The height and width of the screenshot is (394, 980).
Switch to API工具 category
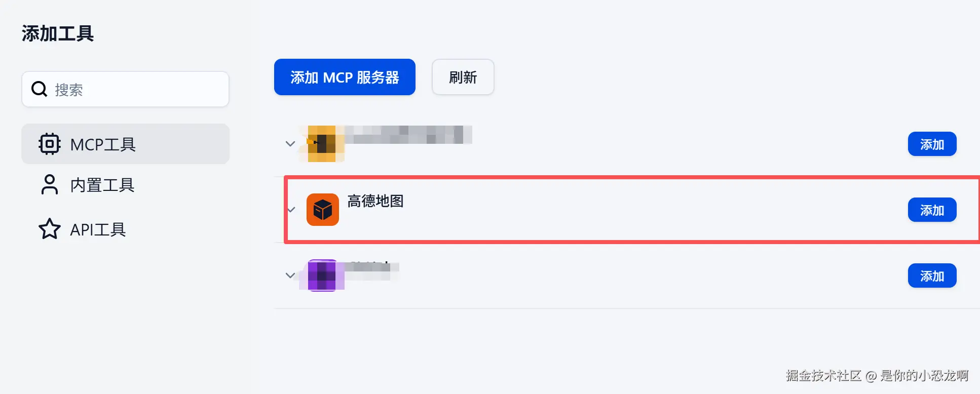pos(126,229)
